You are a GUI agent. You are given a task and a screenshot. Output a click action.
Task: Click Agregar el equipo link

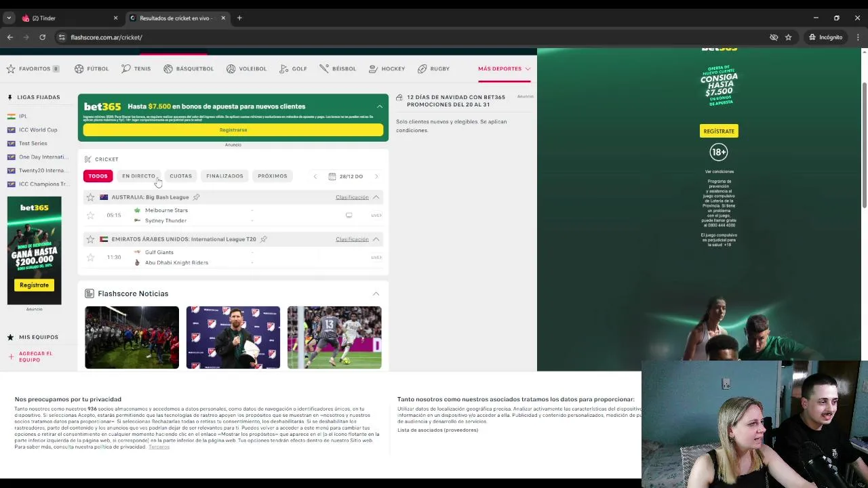click(x=35, y=357)
